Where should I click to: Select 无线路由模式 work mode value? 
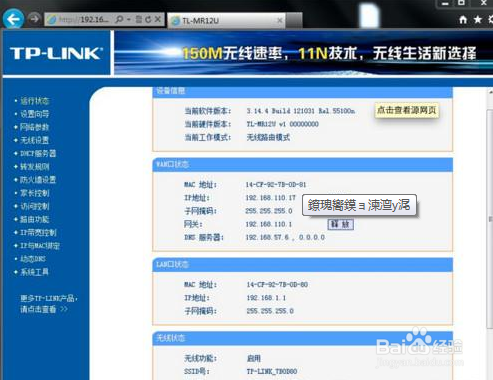click(268, 137)
